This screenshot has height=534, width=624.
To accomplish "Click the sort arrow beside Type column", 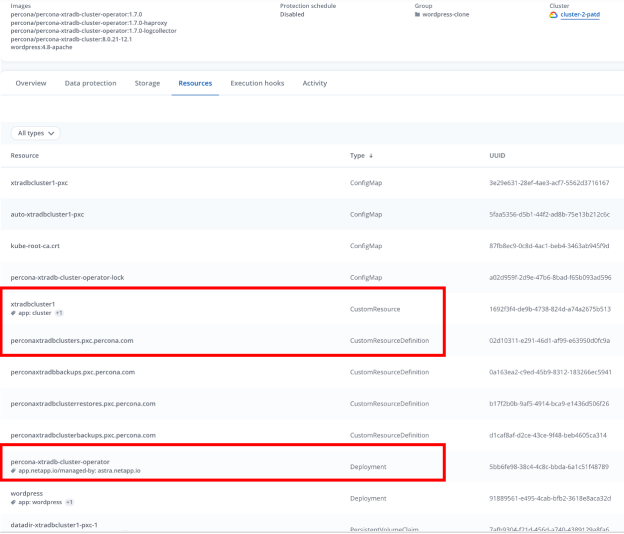I will (371, 156).
